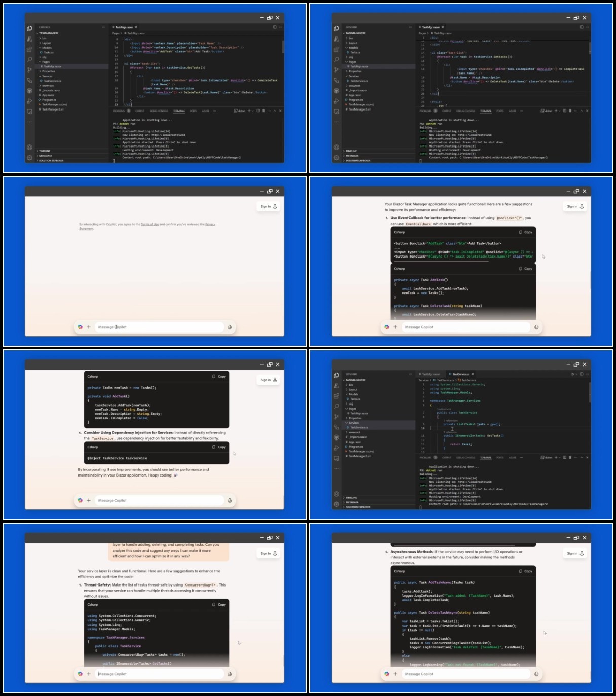In empty Copilot chat, click the plus attach icon

click(x=89, y=327)
